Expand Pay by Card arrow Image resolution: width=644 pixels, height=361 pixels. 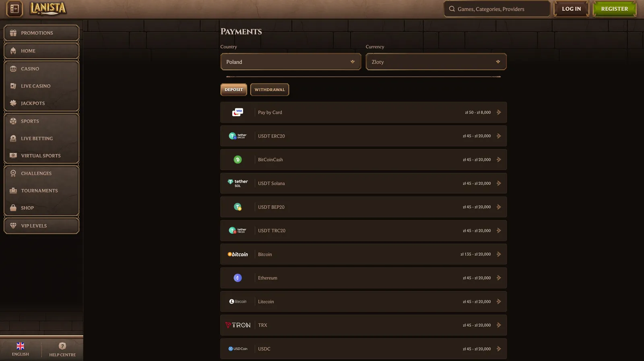499,112
